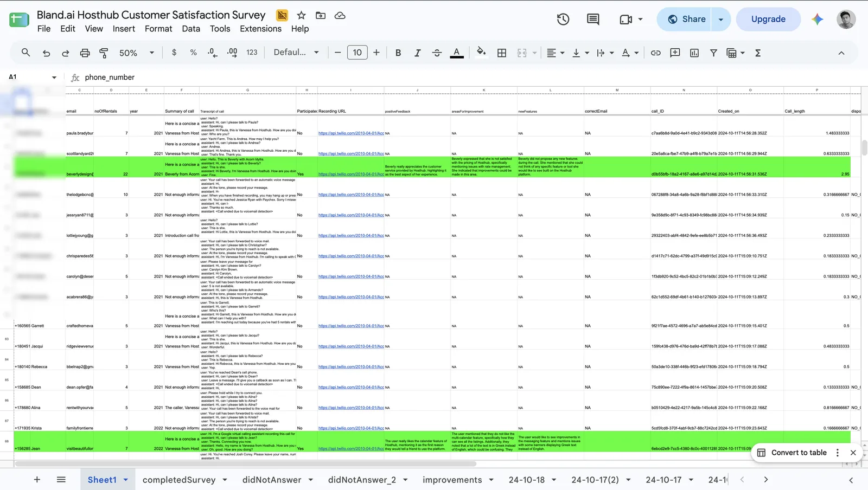Insert a chart
The image size is (868, 490).
click(x=694, y=53)
